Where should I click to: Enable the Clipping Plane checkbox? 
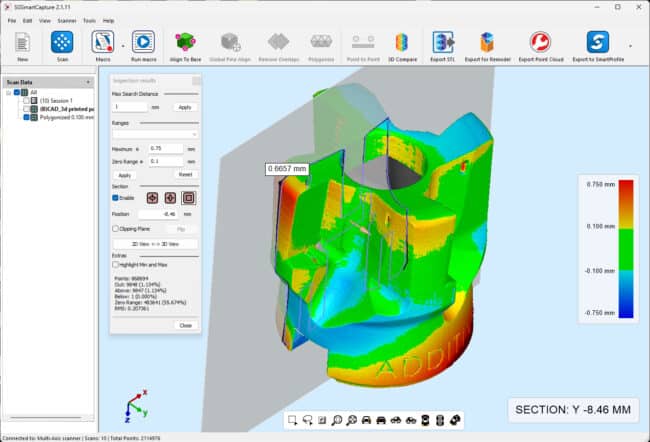(116, 229)
